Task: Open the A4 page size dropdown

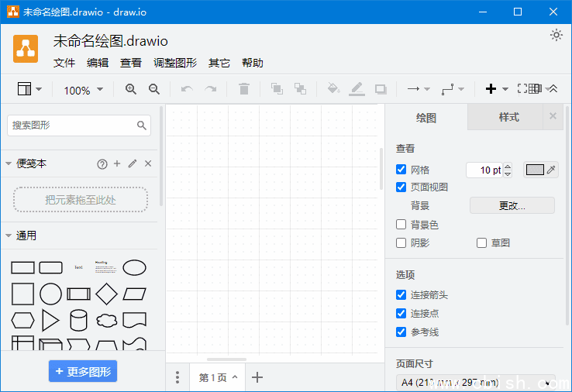Action: 477,383
